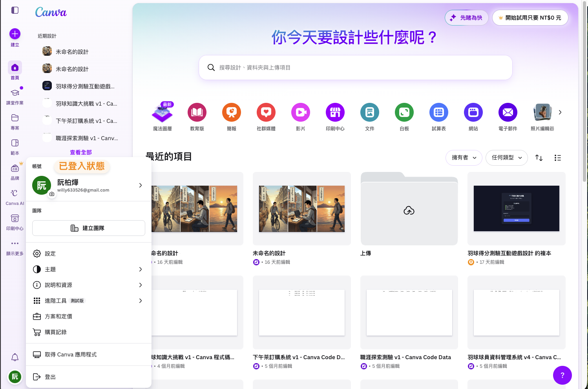Open 任何類型 type filter dropdown

tap(507, 158)
